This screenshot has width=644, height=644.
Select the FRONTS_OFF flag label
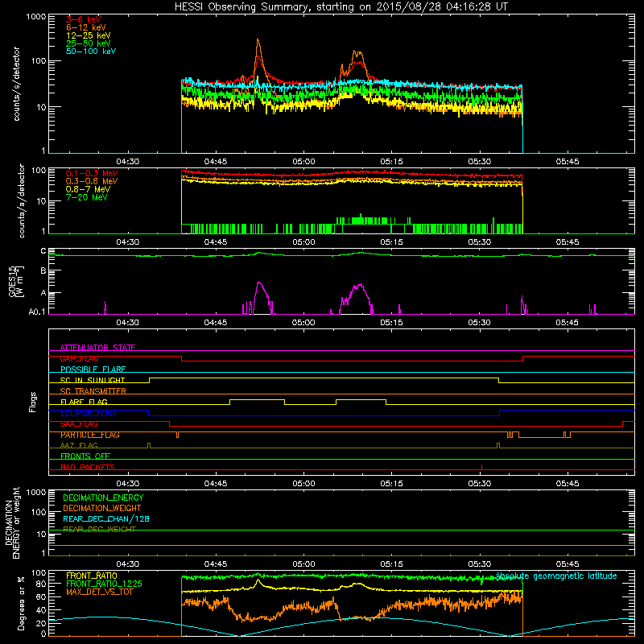(x=85, y=456)
